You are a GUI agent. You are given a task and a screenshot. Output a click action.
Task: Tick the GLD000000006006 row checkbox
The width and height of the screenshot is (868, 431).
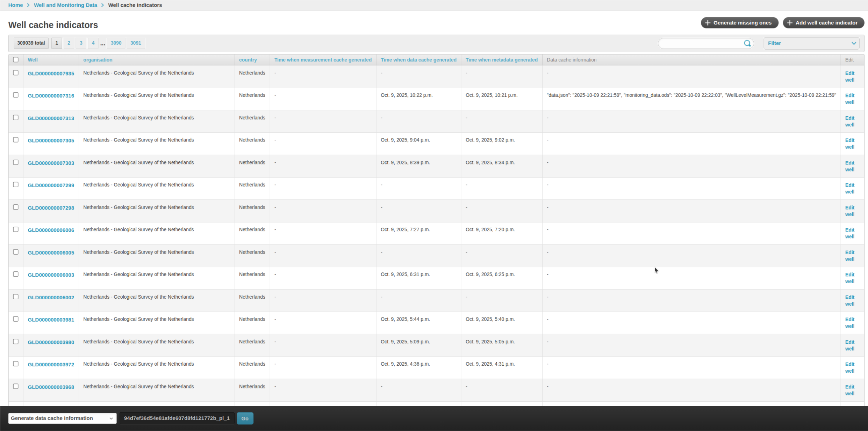[x=16, y=229]
